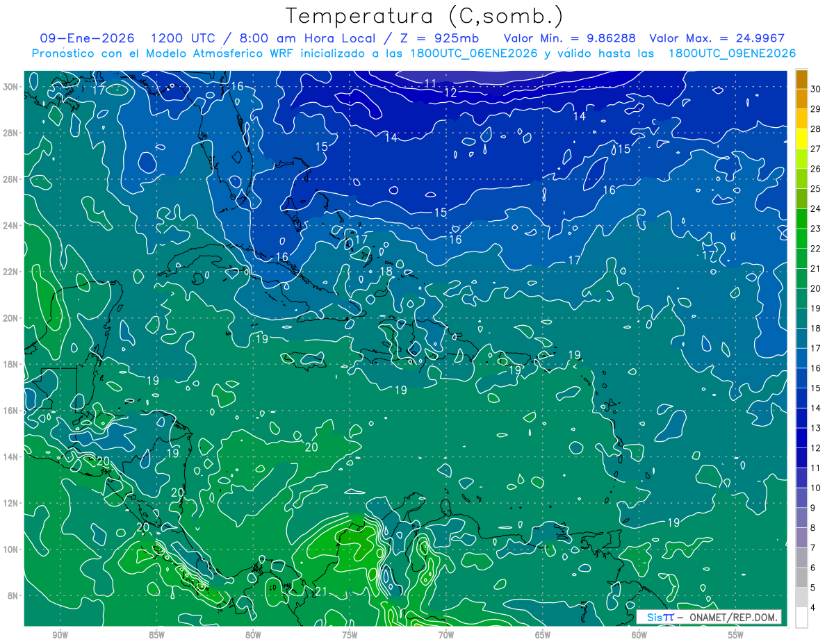Viewport: 834px width, 644px height.
Task: Click the "24N" latitude axis label
Action: tap(12, 226)
